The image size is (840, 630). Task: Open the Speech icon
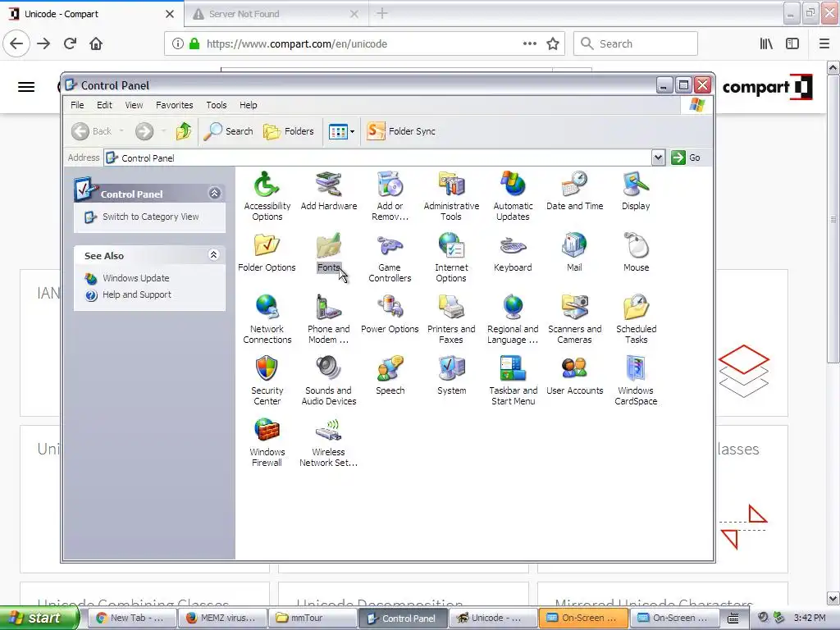(x=390, y=376)
